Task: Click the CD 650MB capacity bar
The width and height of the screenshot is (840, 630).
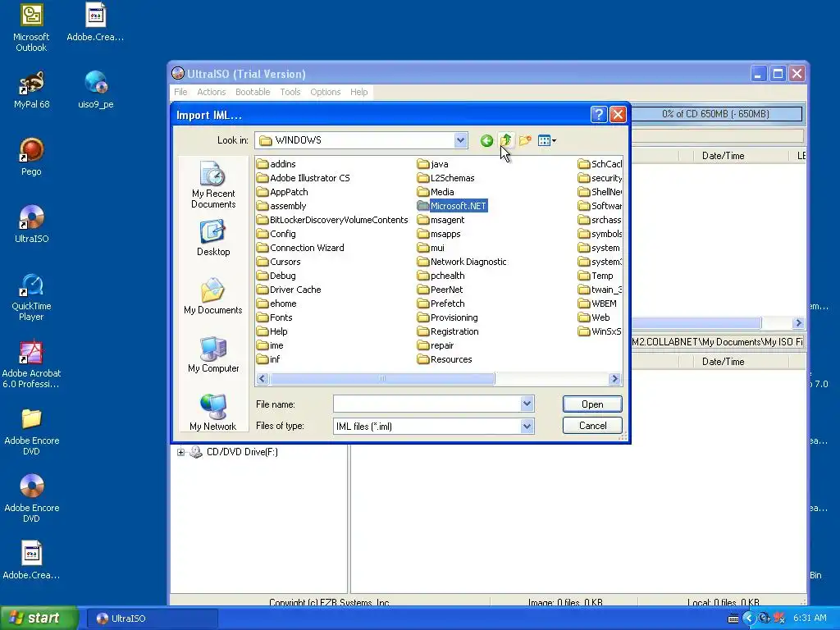Action: coord(715,114)
